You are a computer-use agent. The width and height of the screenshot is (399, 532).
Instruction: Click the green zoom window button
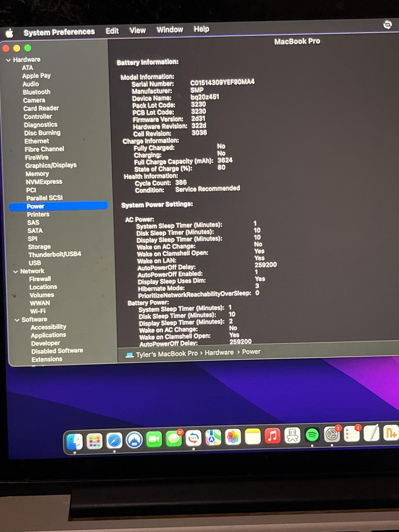28,48
